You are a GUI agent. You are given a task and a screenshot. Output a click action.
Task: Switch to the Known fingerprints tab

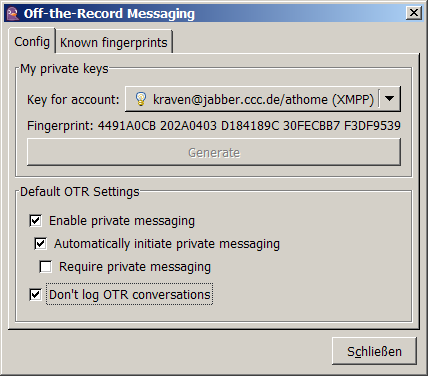(114, 42)
